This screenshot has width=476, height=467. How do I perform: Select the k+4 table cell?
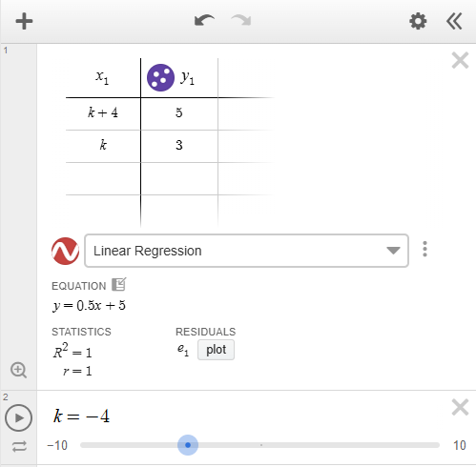click(x=103, y=113)
